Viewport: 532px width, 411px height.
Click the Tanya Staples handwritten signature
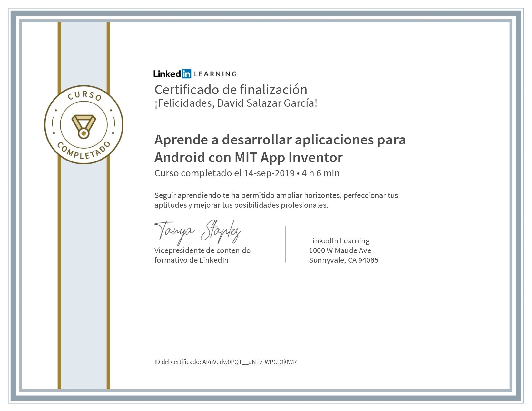point(197,231)
